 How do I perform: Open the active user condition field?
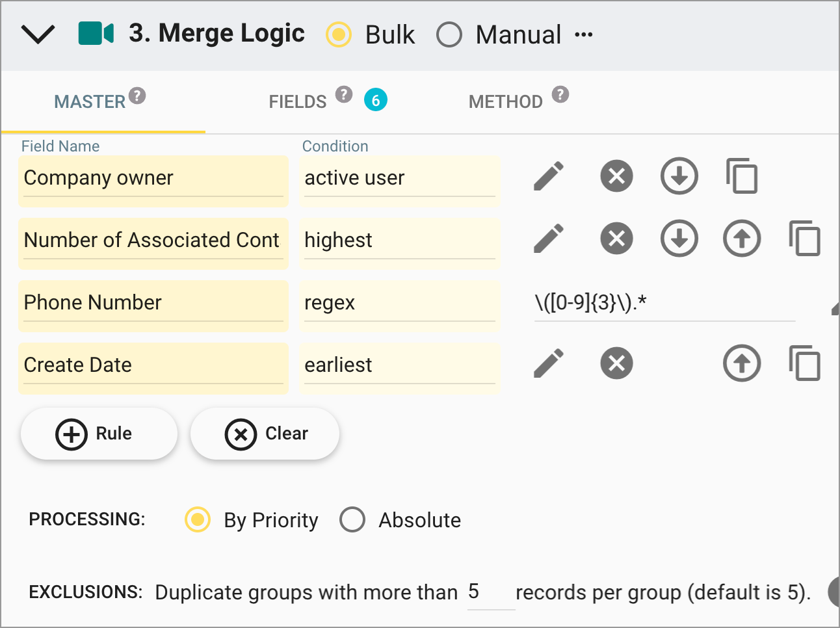tap(399, 177)
